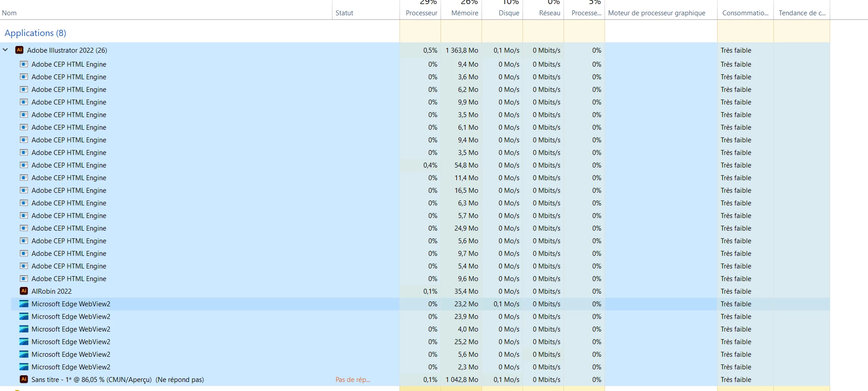Select the Adobe Illustrator 2022 (26) row name
This screenshot has height=391, width=868.
pyautogui.click(x=67, y=50)
